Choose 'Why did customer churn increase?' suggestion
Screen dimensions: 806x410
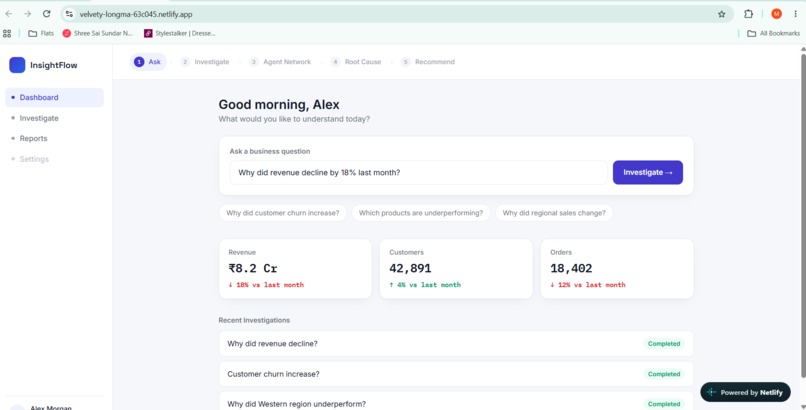pos(283,213)
